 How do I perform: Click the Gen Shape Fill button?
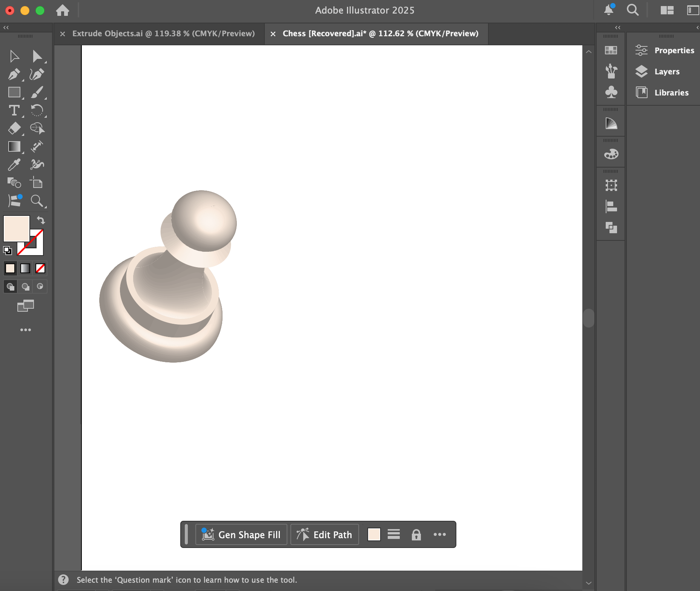pyautogui.click(x=241, y=534)
